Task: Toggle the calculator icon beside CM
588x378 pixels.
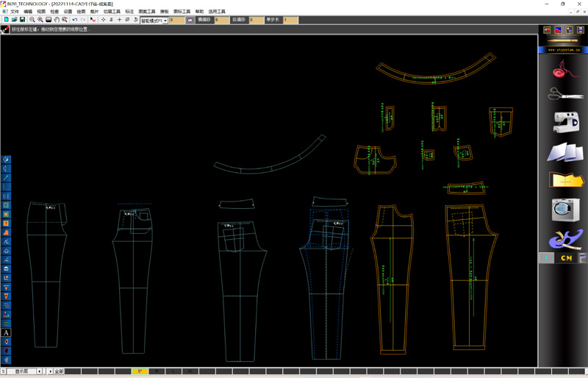Action: tap(582, 258)
